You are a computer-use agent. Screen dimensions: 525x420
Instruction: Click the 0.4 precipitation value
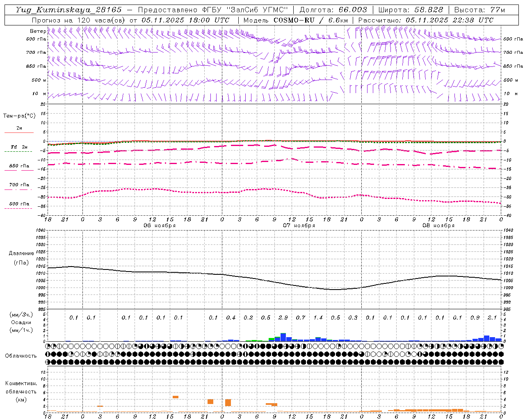pyautogui.click(x=231, y=317)
